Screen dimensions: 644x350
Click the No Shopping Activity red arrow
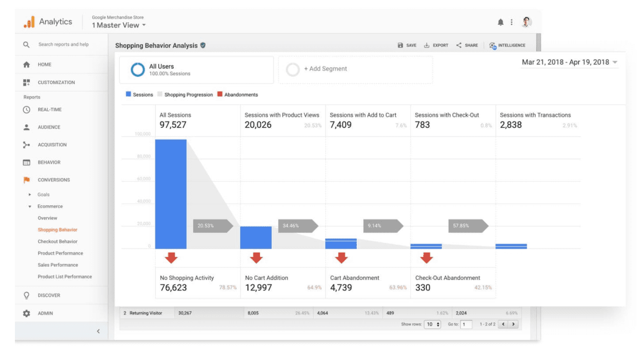click(171, 258)
